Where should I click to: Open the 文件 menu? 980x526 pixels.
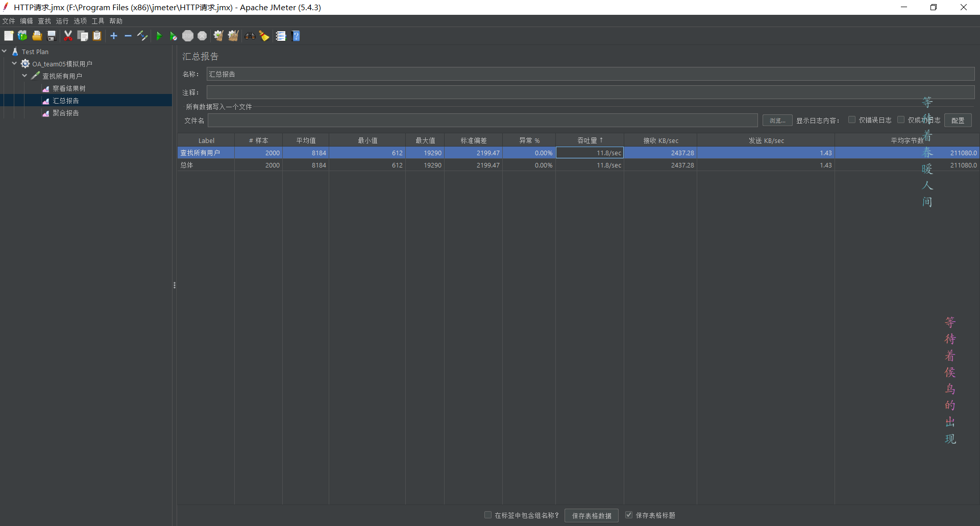(9, 21)
